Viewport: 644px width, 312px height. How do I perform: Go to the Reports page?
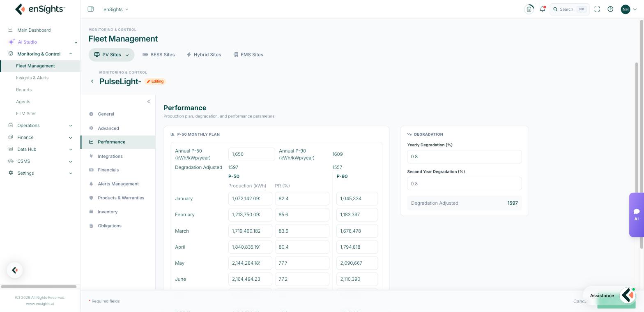[x=24, y=90]
